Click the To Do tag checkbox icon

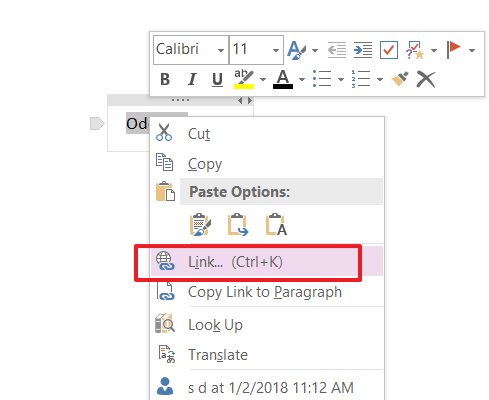tap(389, 50)
